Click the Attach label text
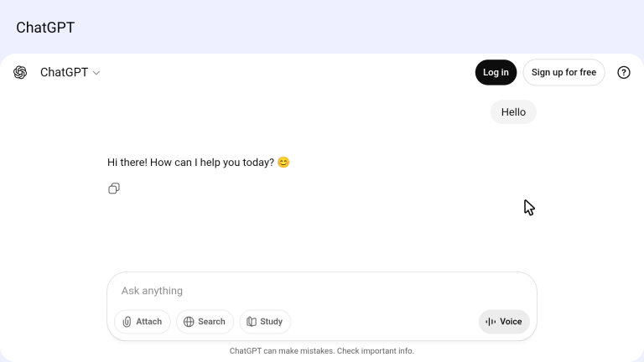644x362 pixels. point(149,322)
